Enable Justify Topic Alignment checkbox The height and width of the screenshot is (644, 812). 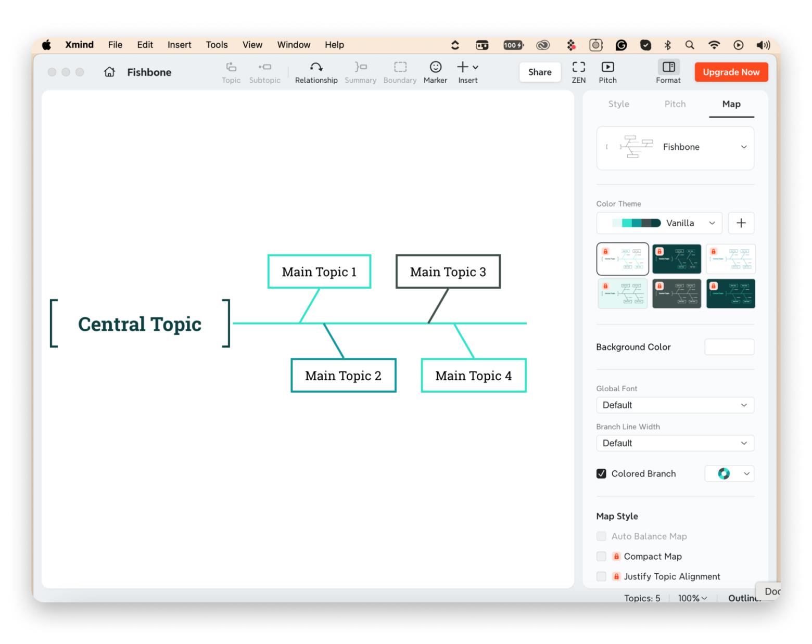click(x=601, y=576)
